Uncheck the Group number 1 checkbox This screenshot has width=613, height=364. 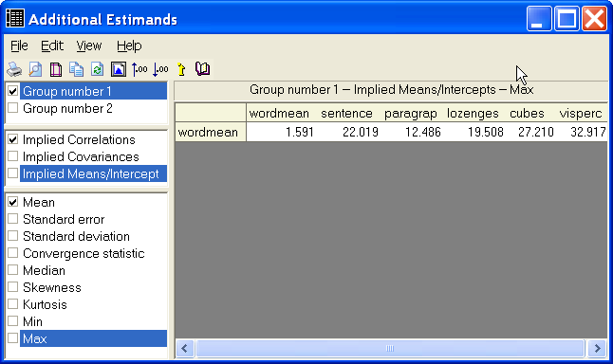tap(13, 91)
